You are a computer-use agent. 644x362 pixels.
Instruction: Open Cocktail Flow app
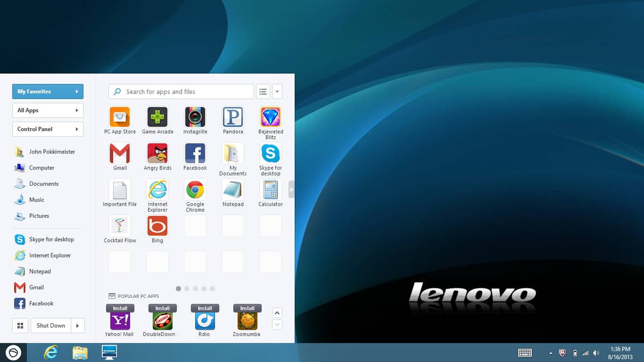(120, 226)
